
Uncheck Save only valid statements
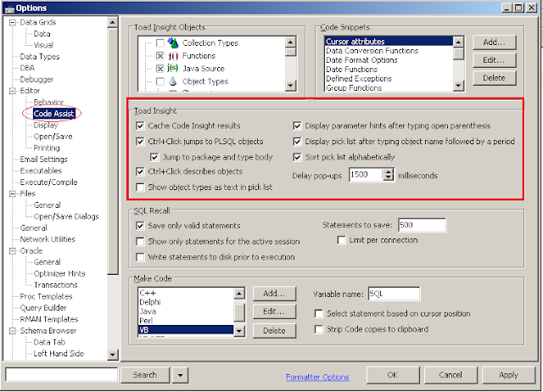click(x=140, y=226)
